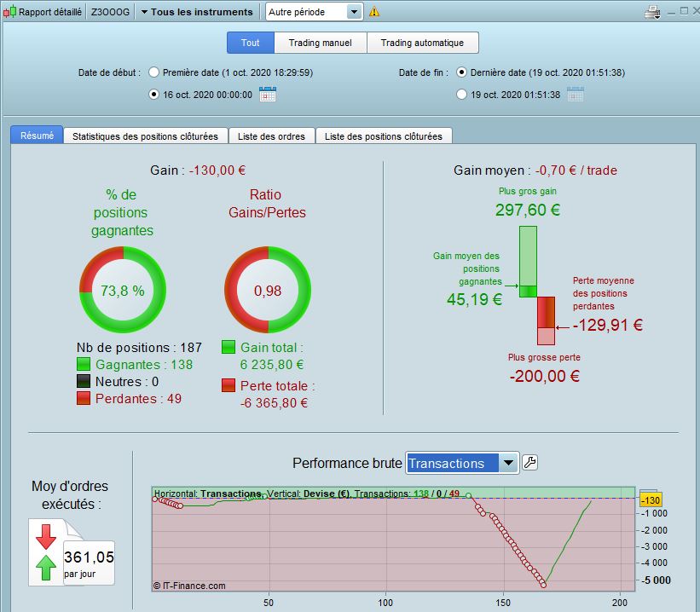This screenshot has width=700, height=612.
Task: Click the green up arrow orders icon
Action: click(x=46, y=568)
